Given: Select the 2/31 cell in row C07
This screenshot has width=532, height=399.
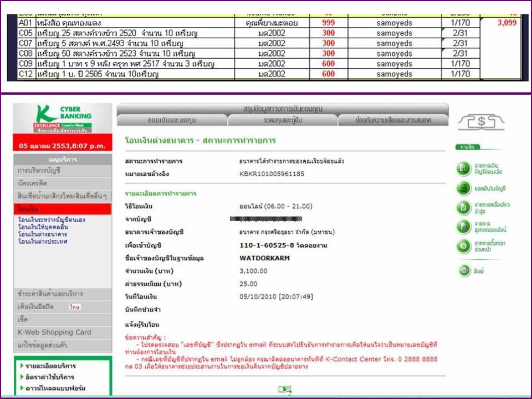Looking at the screenshot, I should (x=461, y=43).
